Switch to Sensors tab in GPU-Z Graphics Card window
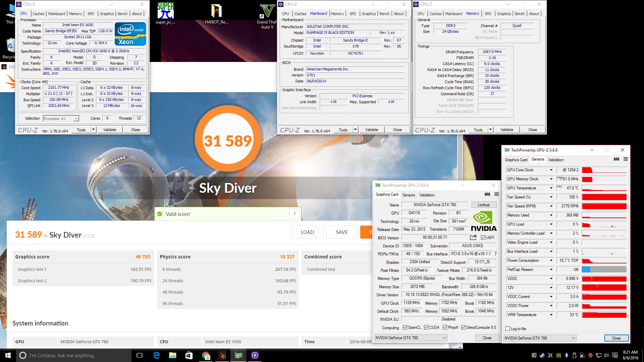This screenshot has width=644, height=362. [x=409, y=195]
